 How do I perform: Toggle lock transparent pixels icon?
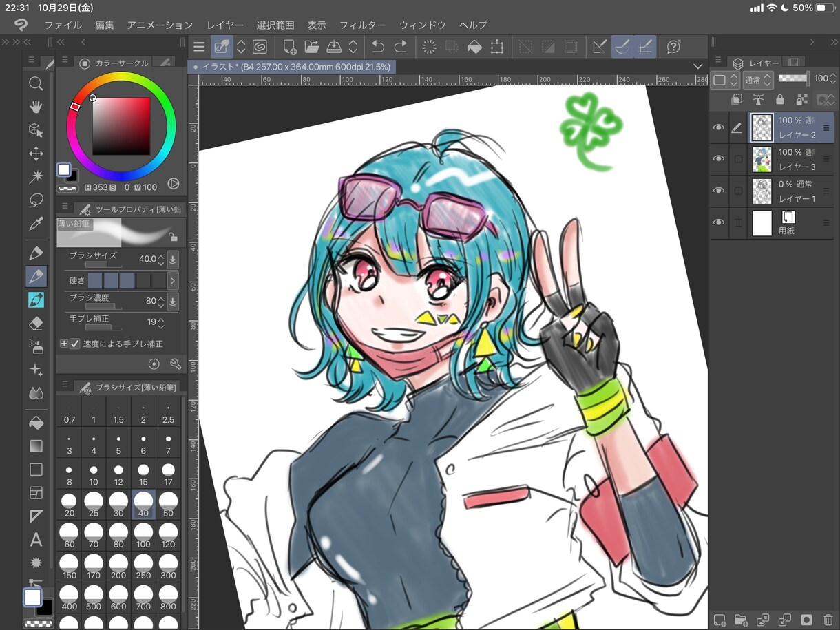[801, 100]
